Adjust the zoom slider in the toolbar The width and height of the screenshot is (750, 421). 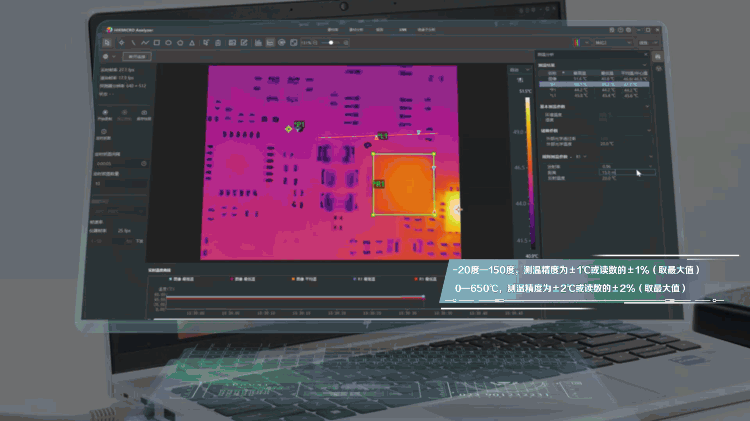point(331,43)
